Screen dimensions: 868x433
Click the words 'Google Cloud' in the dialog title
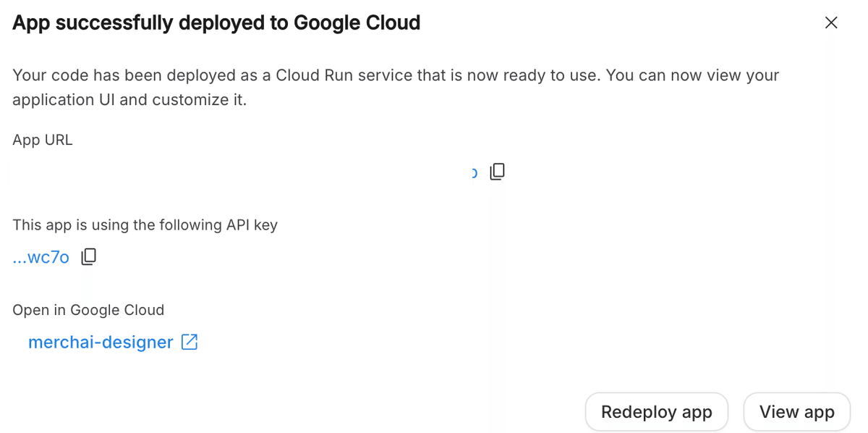(357, 23)
